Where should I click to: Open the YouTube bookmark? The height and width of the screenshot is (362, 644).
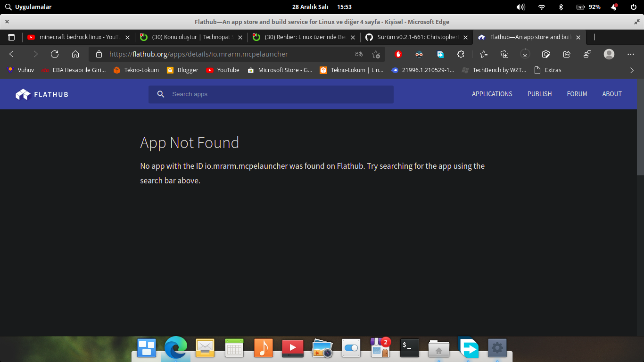tap(223, 70)
